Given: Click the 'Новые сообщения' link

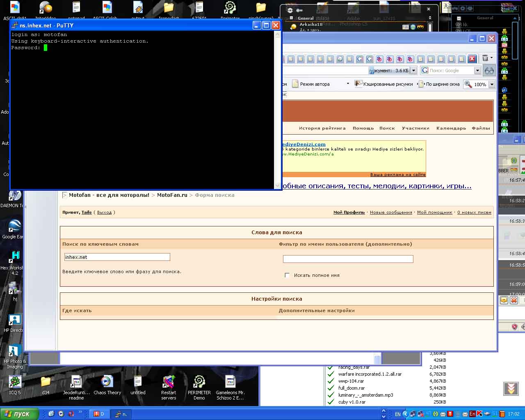Looking at the screenshot, I should (391, 212).
